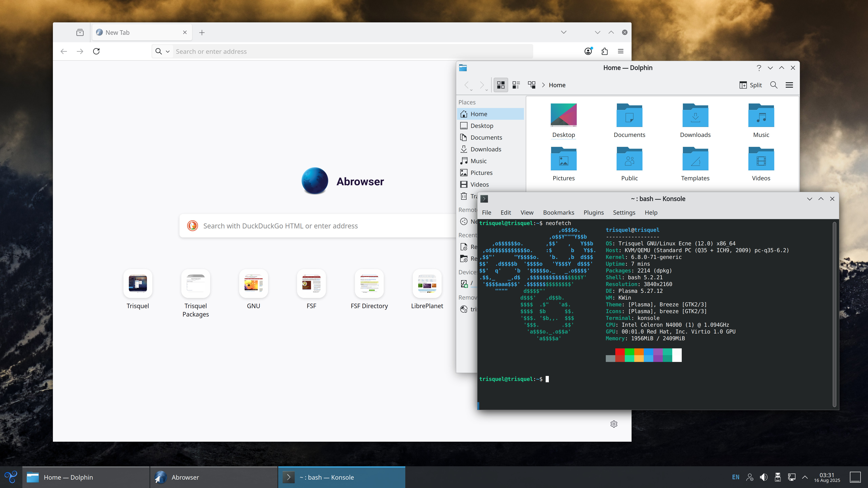Expand Dolphin forward button history arrow

tap(487, 90)
